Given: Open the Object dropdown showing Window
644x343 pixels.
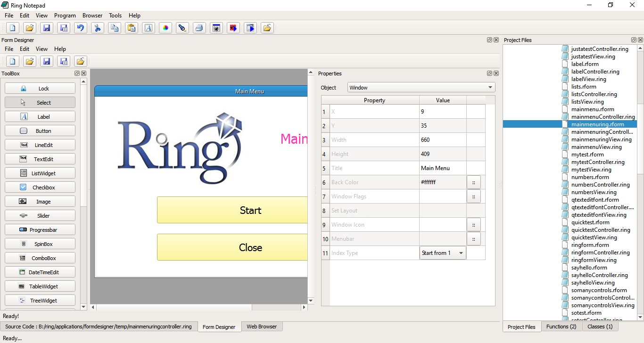Looking at the screenshot, I should 421,87.
